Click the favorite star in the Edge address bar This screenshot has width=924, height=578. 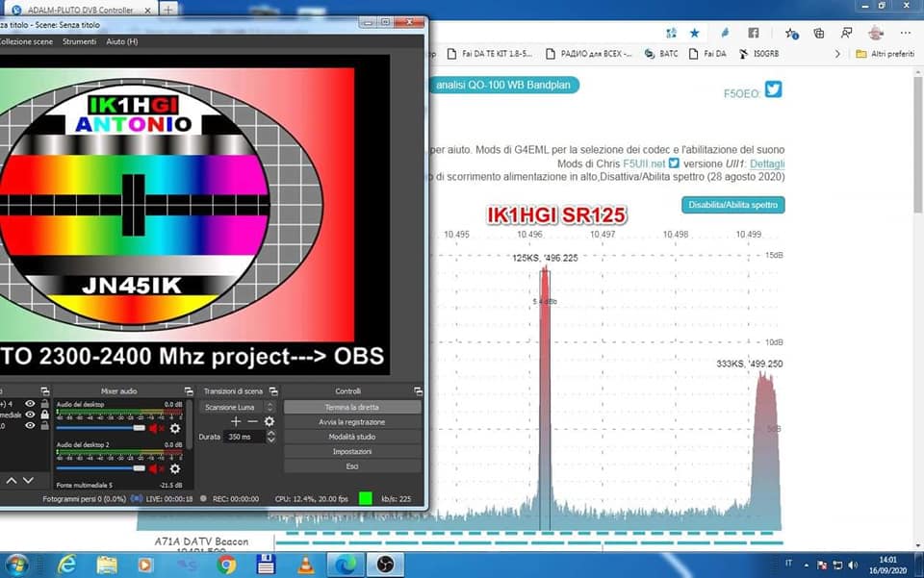click(x=695, y=33)
